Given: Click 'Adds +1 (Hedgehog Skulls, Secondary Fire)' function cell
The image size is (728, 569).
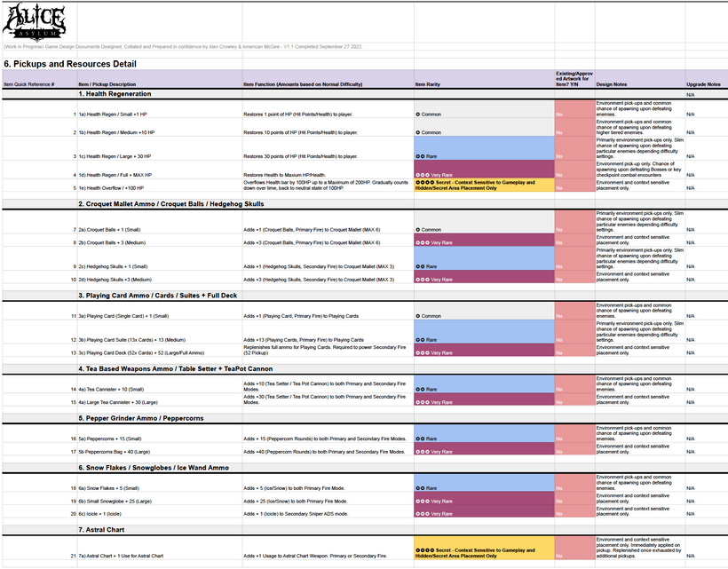Looking at the screenshot, I should click(328, 258).
